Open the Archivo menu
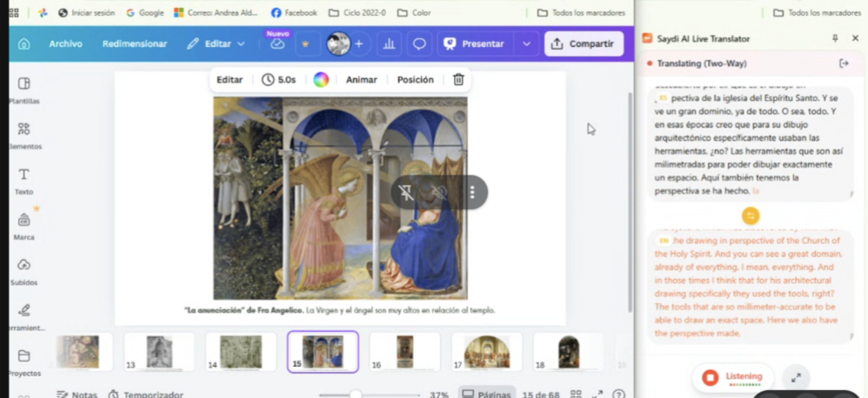 point(65,43)
